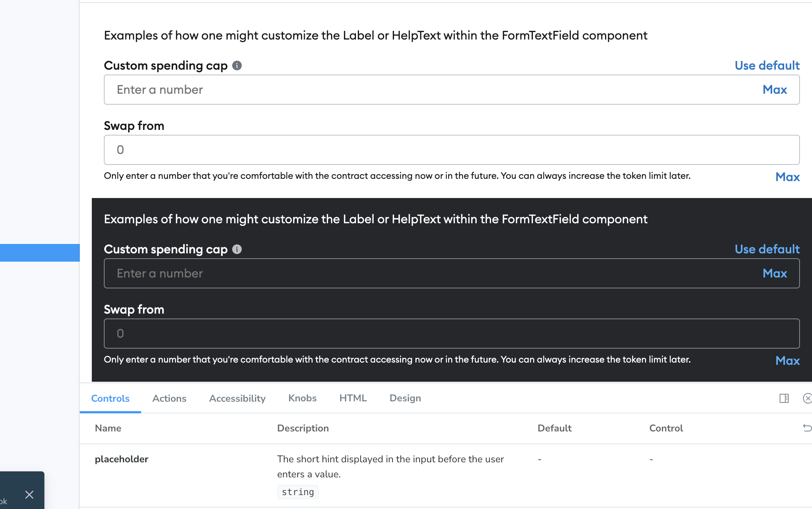Viewport: 812px width, 509px height.
Task: Switch to the Actions tab
Action: tap(169, 398)
